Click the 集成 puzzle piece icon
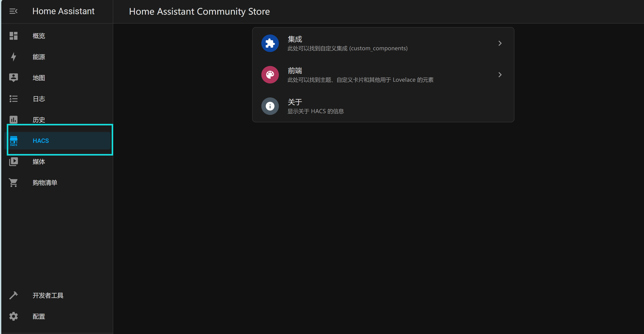Screen dimensions: 644x334 click(x=270, y=43)
